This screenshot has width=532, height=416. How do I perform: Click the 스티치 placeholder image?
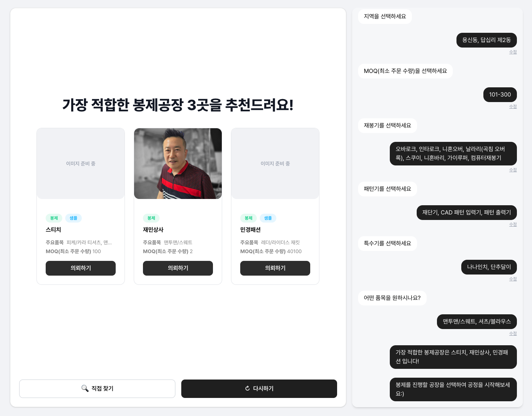(x=81, y=164)
